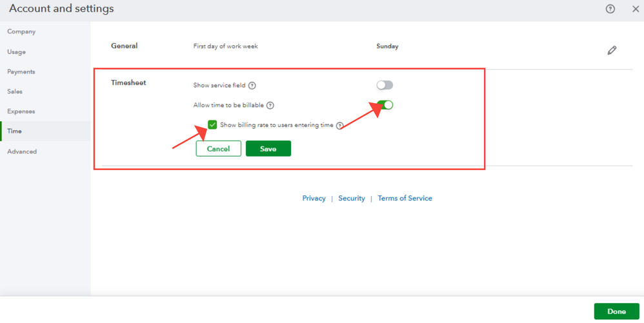Turn off Allow time to be billable toggle

[x=385, y=105]
